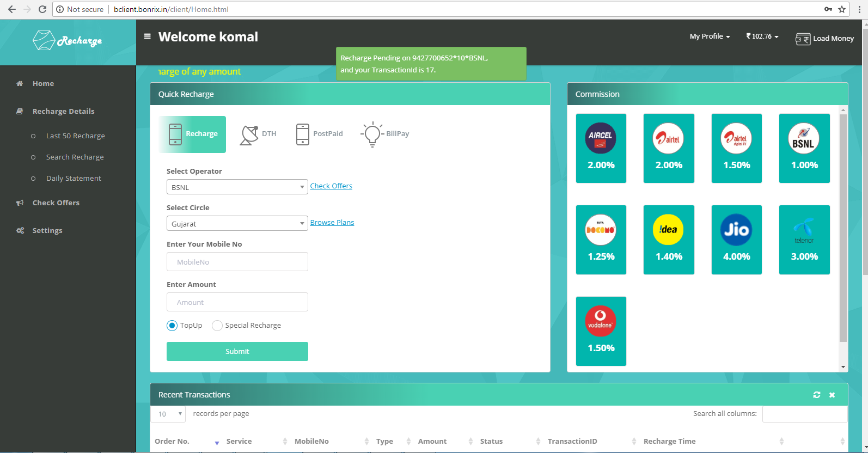Select the PostPaid phone icon
Image resolution: width=868 pixels, height=453 pixels.
click(303, 134)
